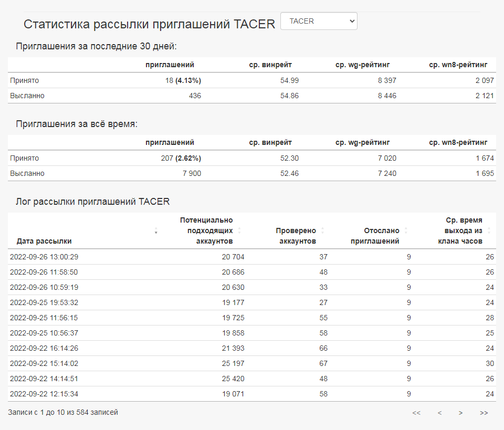Viewport: 504px width, 430px height.
Task: Click Принято row in last 30 days table
Action: 25,80
